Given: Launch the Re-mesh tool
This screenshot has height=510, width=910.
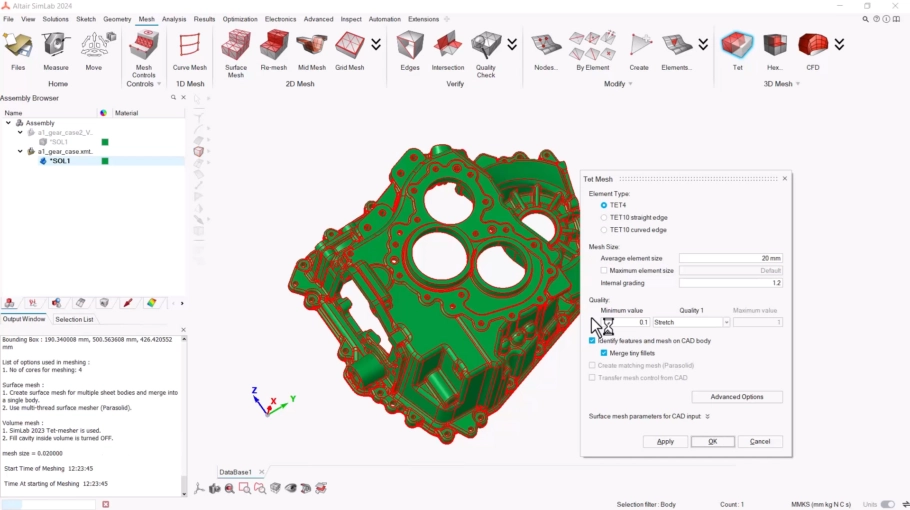Looking at the screenshot, I should 274,51.
